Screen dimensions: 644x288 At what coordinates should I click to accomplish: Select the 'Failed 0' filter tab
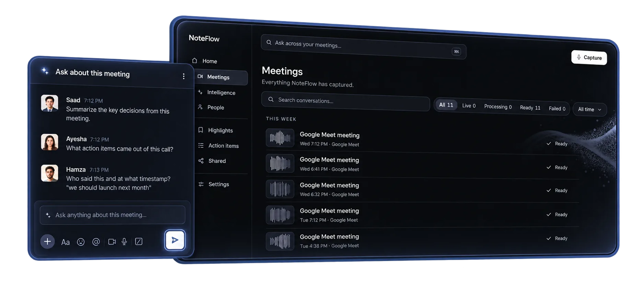[x=557, y=109]
